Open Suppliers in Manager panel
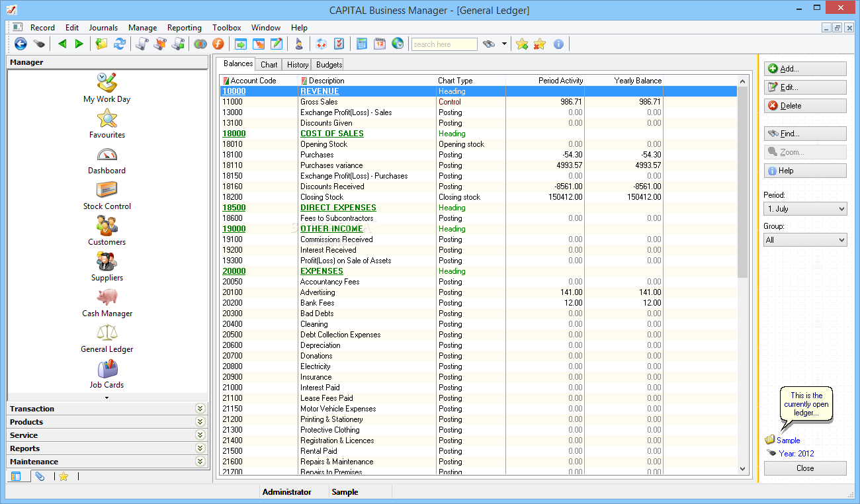This screenshot has width=860, height=504. [x=107, y=267]
